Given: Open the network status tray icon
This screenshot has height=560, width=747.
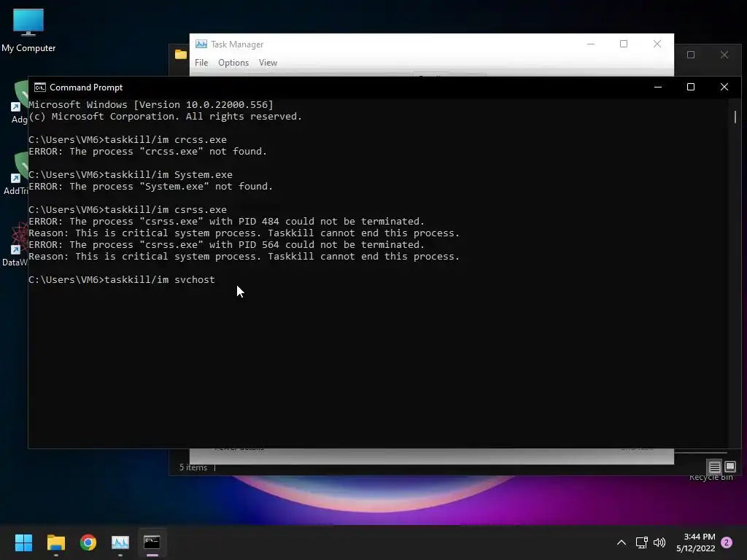Looking at the screenshot, I should coord(642,542).
